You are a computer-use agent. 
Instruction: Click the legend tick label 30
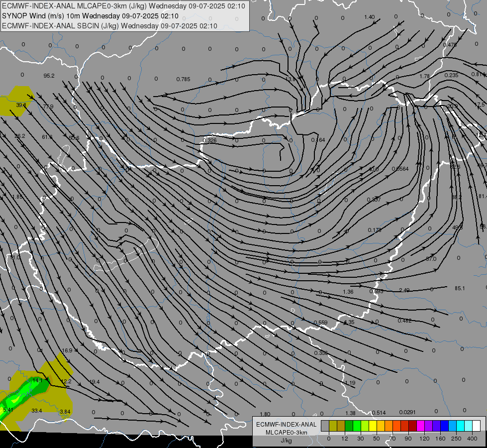pyautogui.click(x=361, y=439)
